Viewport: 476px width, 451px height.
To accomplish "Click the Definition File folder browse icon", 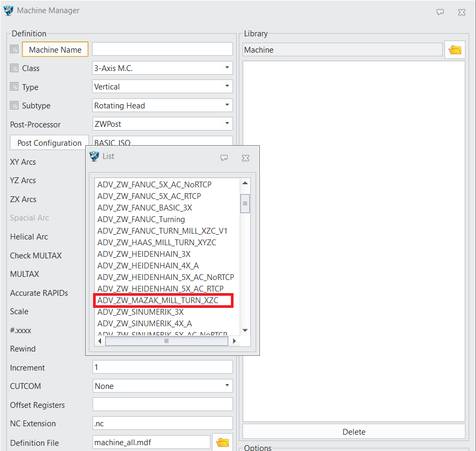I will pos(222,443).
